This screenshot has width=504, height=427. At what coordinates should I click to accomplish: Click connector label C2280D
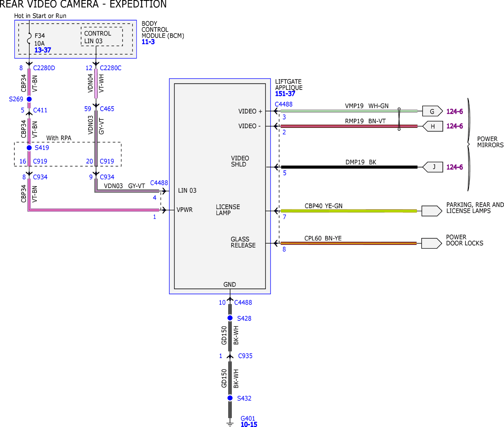click(44, 68)
